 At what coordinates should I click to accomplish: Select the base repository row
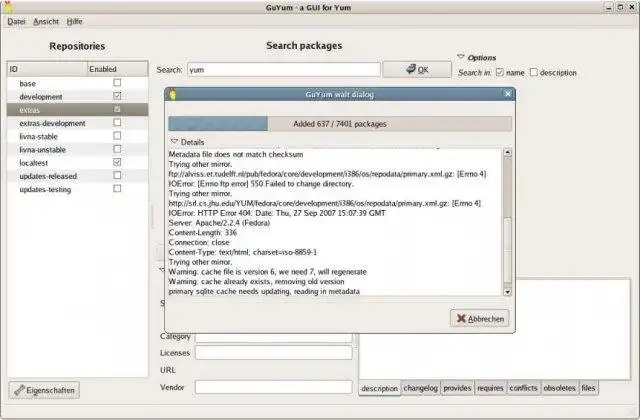point(78,83)
